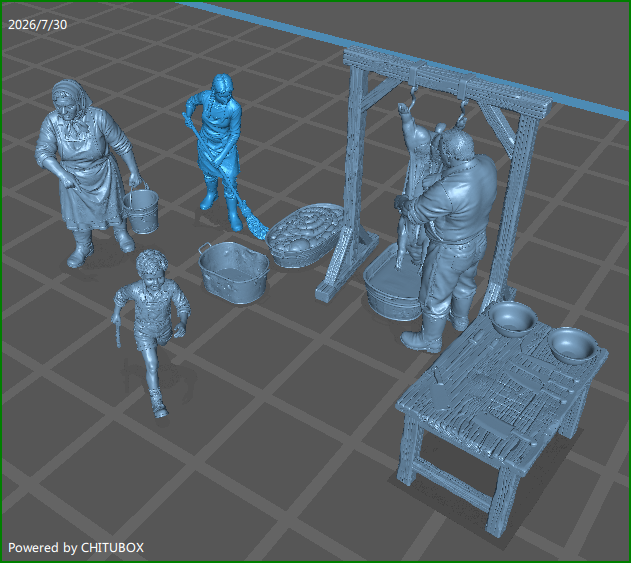Image resolution: width=631 pixels, height=563 pixels.
Task: Click the mop head on the floor
Action: coord(254,221)
